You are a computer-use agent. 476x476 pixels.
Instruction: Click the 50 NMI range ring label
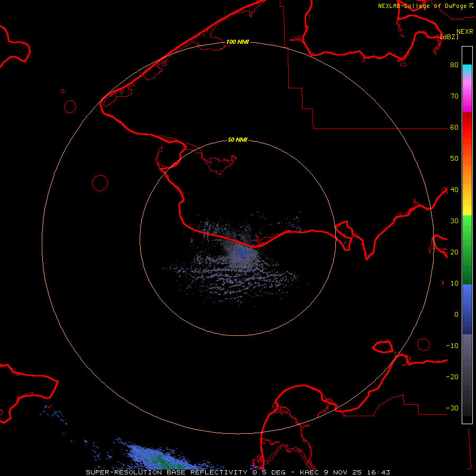pos(237,140)
